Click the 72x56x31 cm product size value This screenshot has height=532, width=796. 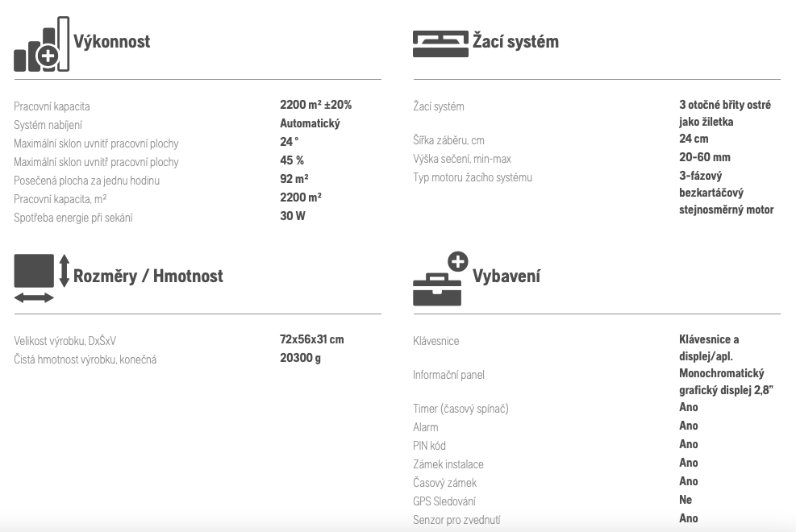coord(311,339)
